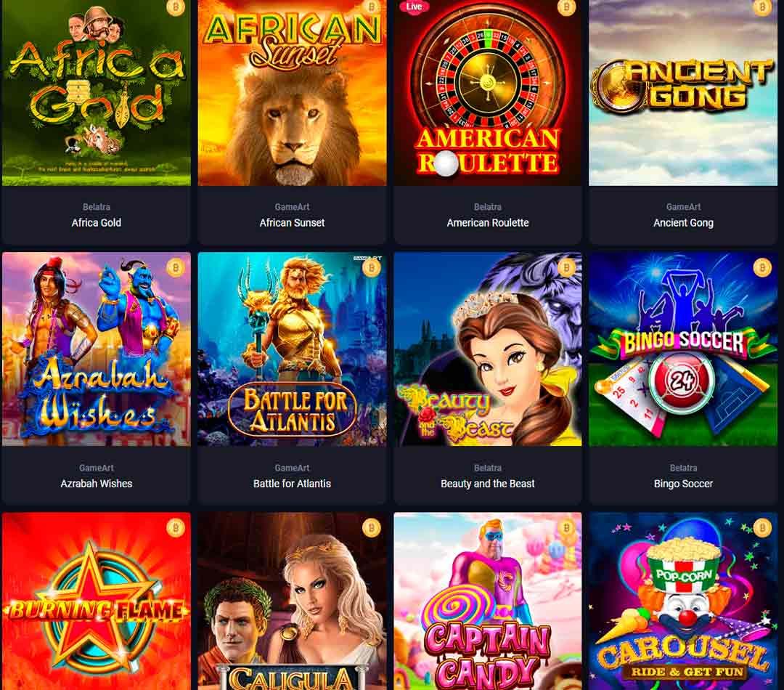Click the Bitcoin icon on Carousel tile
This screenshot has width=784, height=690.
point(762,528)
